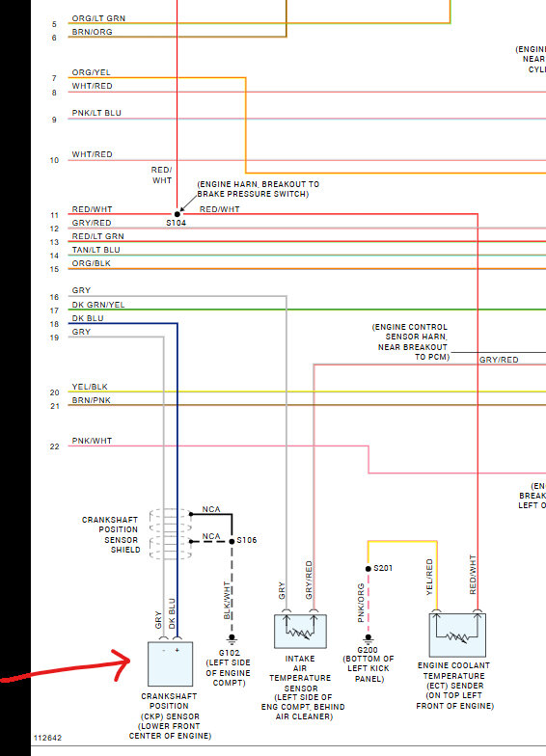Click the lower NCA label on dashed wire
Viewport: 546px width, 756px height.
[211, 536]
